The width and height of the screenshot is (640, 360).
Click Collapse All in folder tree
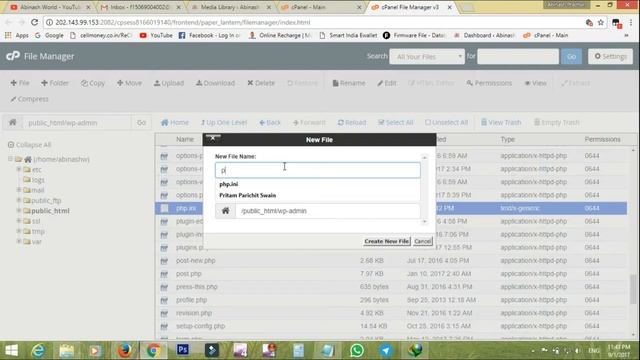coord(29,144)
